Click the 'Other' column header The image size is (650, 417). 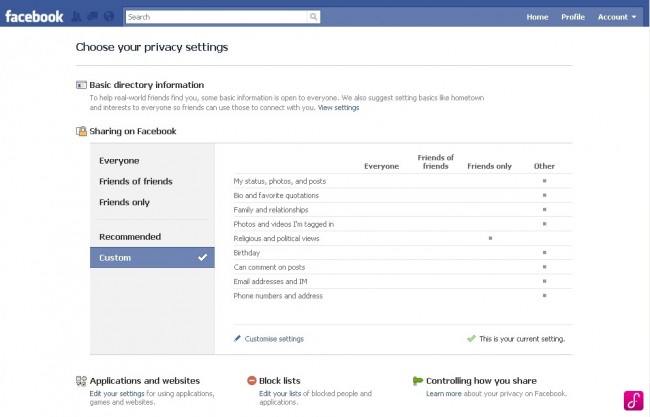point(544,166)
